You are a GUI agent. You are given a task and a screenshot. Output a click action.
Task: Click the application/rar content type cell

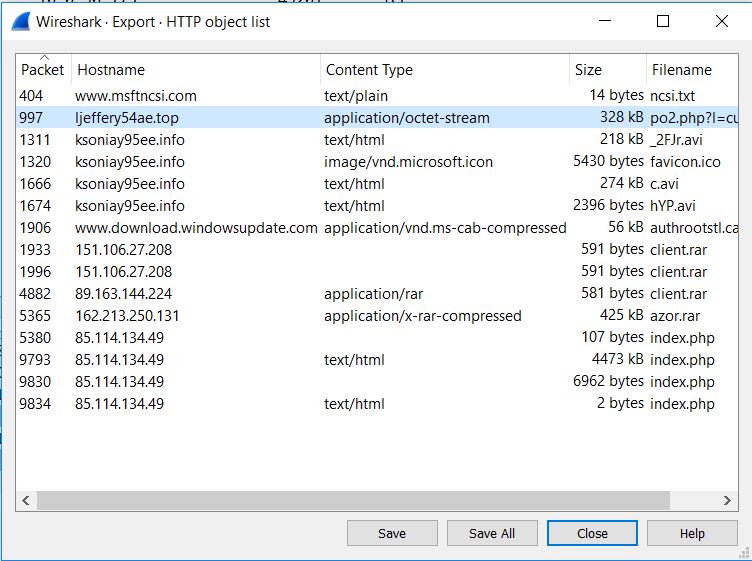[373, 294]
